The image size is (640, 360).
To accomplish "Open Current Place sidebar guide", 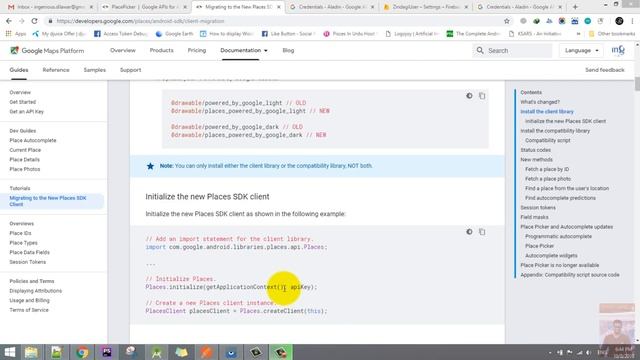I will click(x=25, y=150).
